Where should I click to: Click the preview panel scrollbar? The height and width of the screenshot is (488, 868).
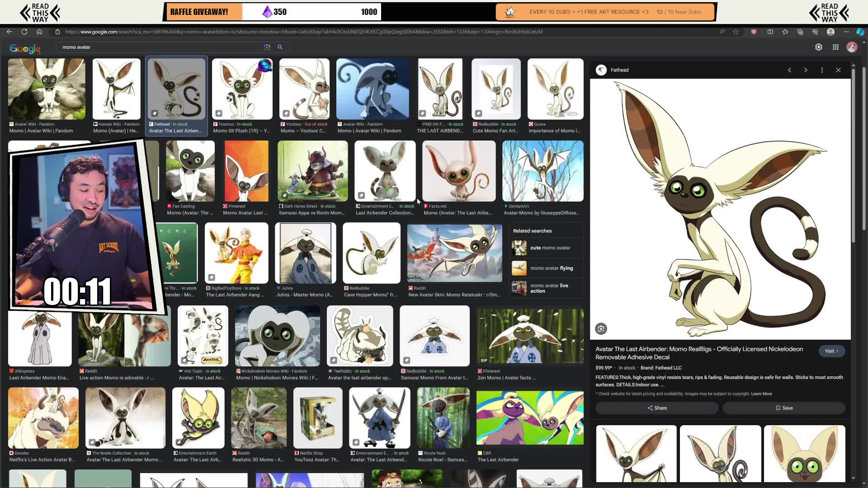(x=853, y=156)
